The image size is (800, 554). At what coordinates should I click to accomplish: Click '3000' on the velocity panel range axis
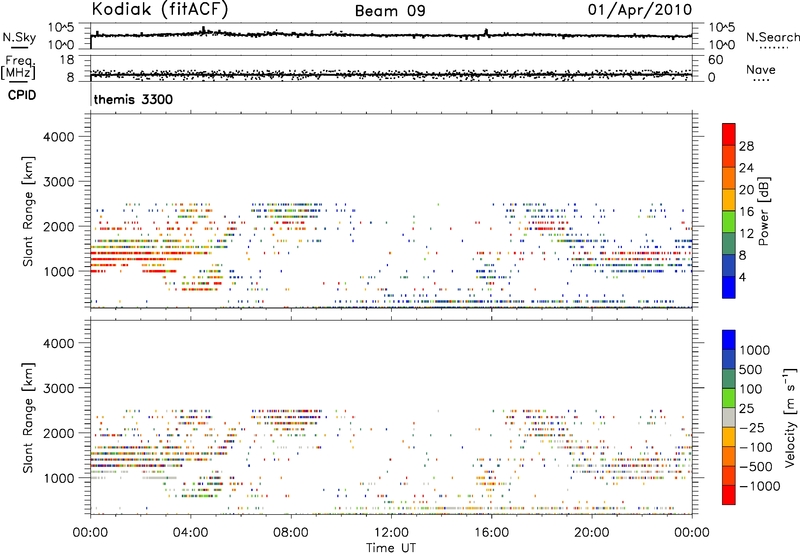pyautogui.click(x=58, y=388)
